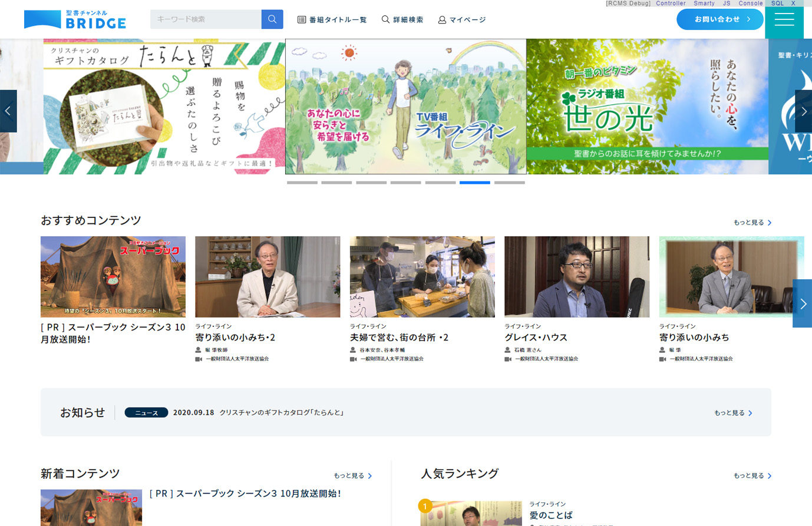Click the person icon under 寄り添いの小みち・2
This screenshot has width=812, height=526.
pyautogui.click(x=198, y=350)
